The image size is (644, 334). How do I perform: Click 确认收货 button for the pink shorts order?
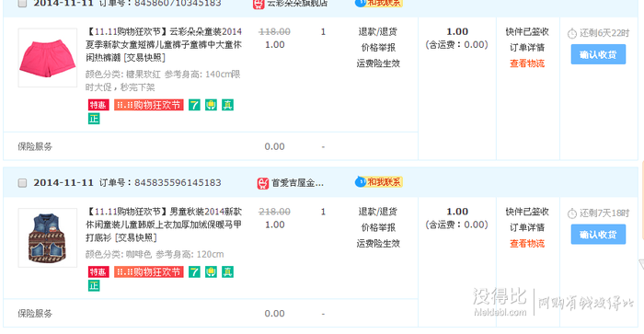(x=598, y=54)
